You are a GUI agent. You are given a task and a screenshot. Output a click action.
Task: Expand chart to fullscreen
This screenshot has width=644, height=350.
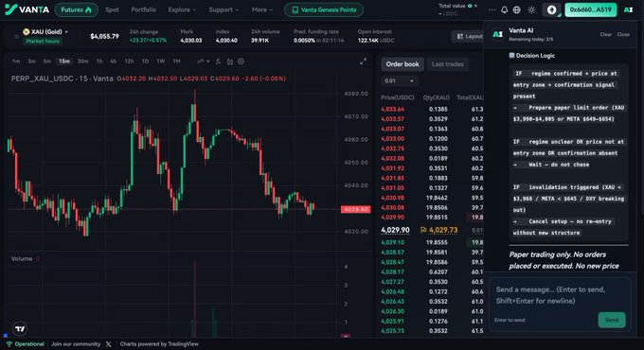363,61
